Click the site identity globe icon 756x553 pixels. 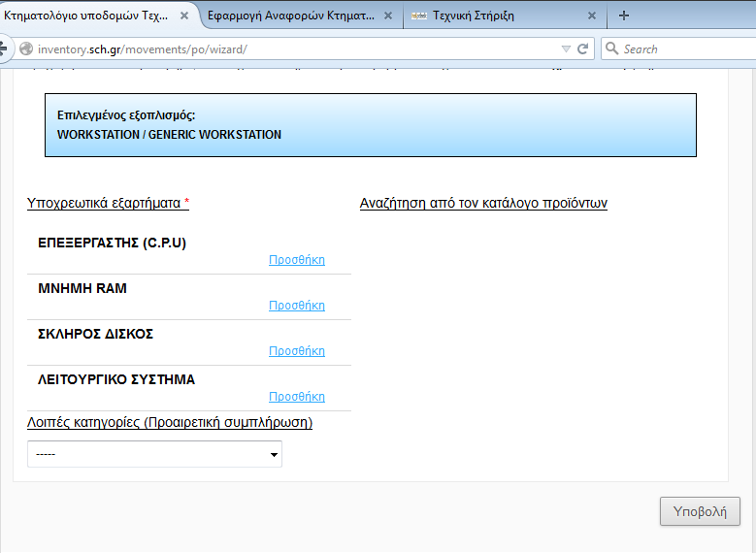[26, 49]
